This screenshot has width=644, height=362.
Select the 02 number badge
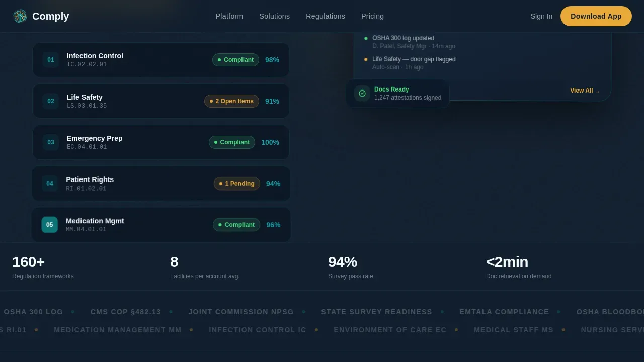51,101
